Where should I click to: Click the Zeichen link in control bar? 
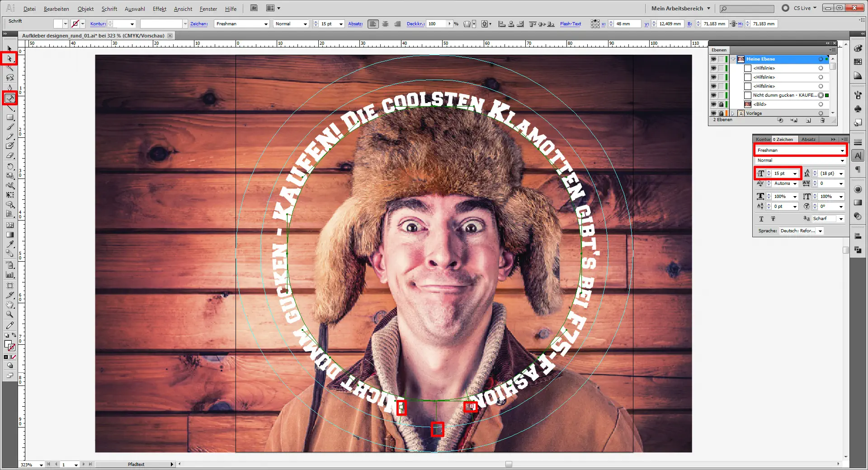pos(198,24)
